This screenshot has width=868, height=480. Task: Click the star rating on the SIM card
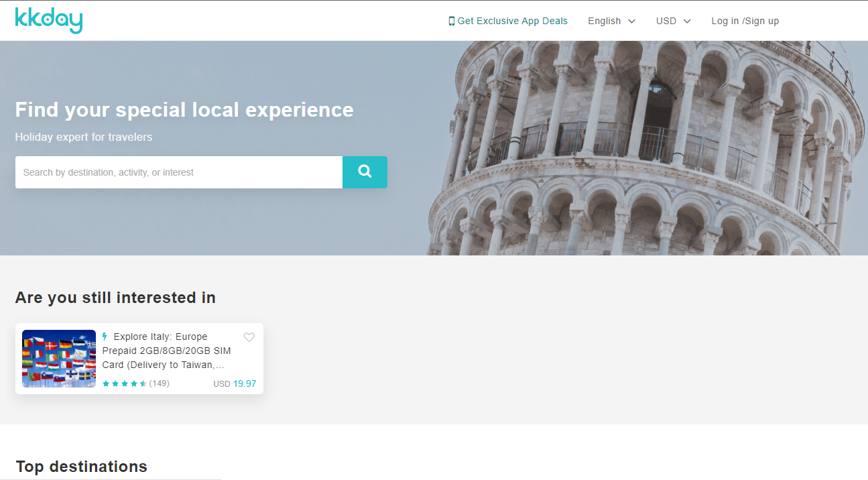click(x=125, y=383)
